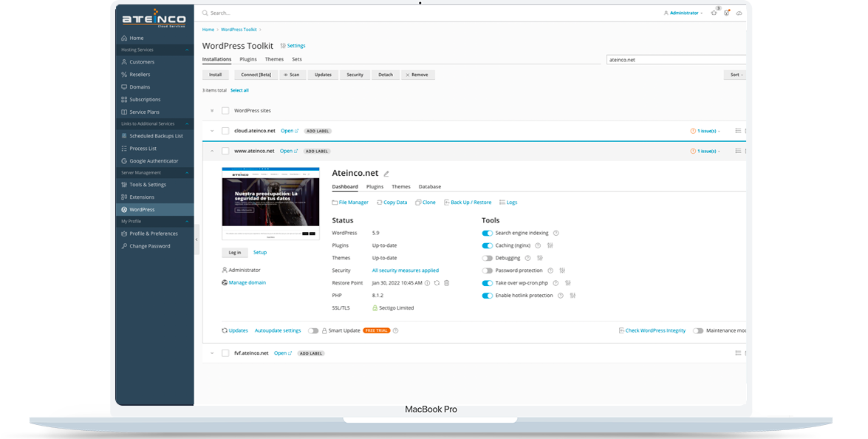Image resolution: width=868 pixels, height=439 pixels.
Task: Edit the Ateinco.net site name pencil
Action: click(386, 174)
